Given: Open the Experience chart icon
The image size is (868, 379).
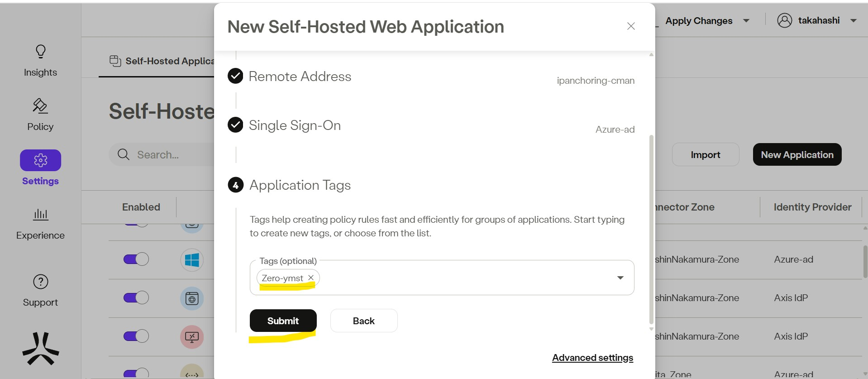Looking at the screenshot, I should click(41, 214).
